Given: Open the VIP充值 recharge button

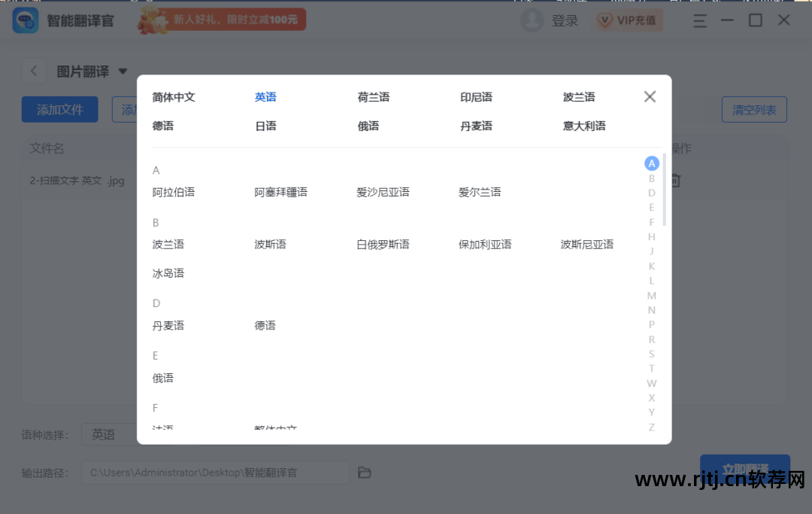Looking at the screenshot, I should pos(627,21).
